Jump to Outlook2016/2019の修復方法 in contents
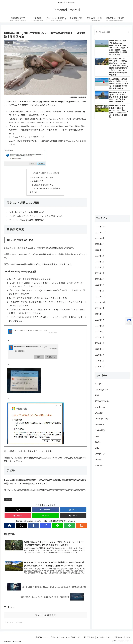The image size is (133, 644). (48, 189)
